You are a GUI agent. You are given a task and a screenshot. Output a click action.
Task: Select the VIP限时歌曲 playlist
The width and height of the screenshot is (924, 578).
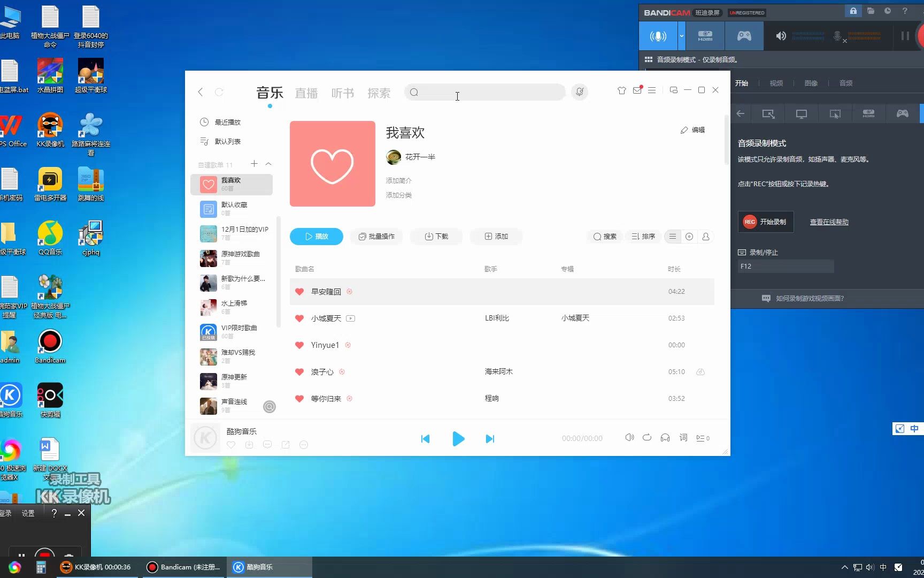tap(232, 332)
